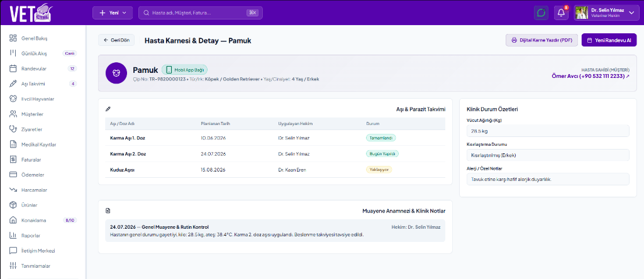Click Geri Dön back button
This screenshot has height=279, width=644.
[116, 40]
